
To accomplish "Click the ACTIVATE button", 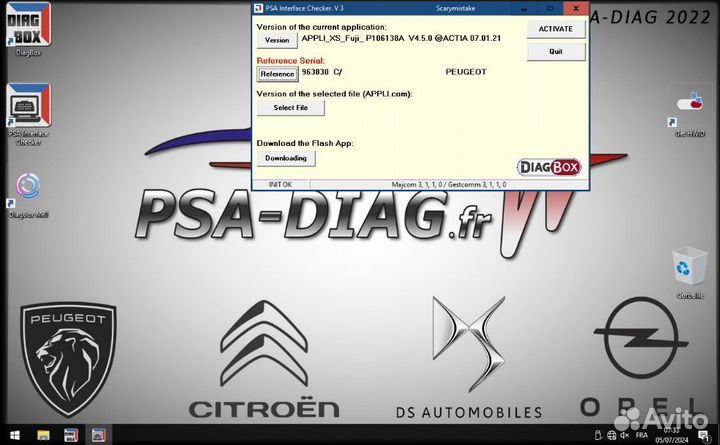I will click(556, 29).
